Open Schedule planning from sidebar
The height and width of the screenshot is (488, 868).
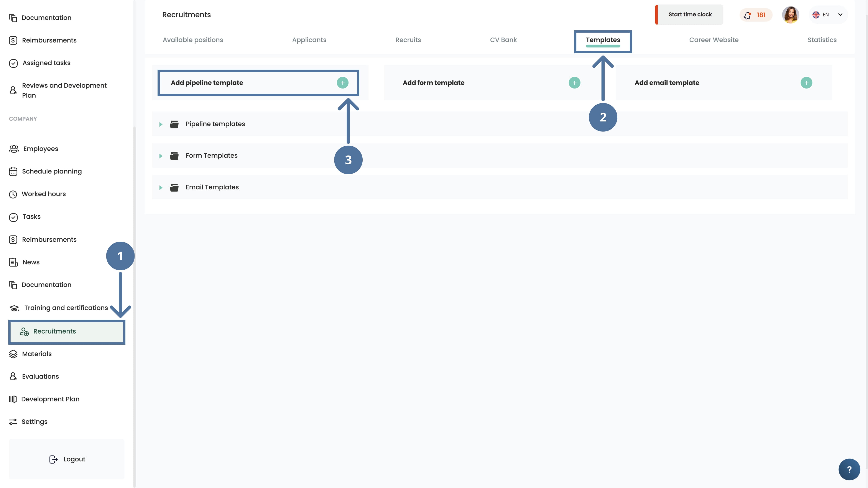[x=52, y=171]
